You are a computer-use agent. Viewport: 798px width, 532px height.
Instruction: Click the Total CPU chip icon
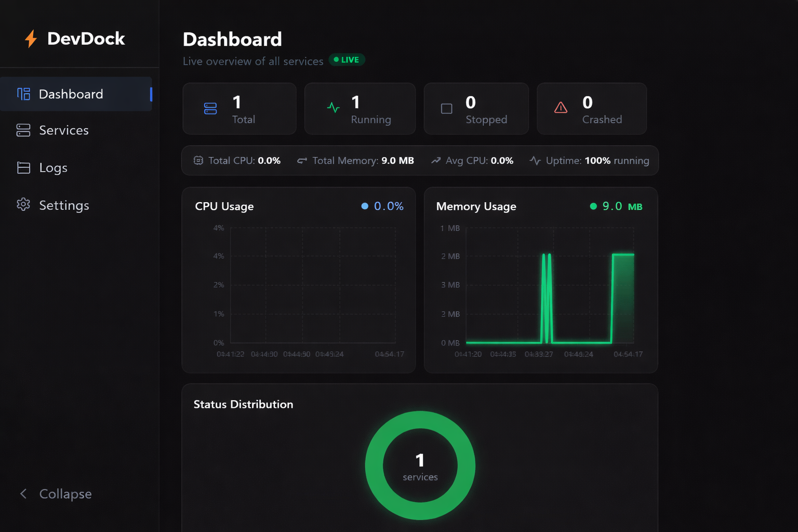(198, 161)
